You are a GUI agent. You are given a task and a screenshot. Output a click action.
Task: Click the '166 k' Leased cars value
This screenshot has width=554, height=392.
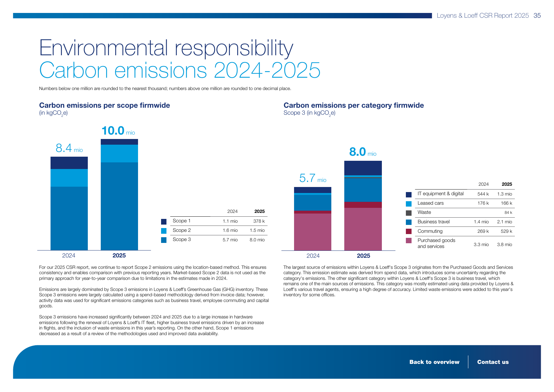(x=506, y=203)
